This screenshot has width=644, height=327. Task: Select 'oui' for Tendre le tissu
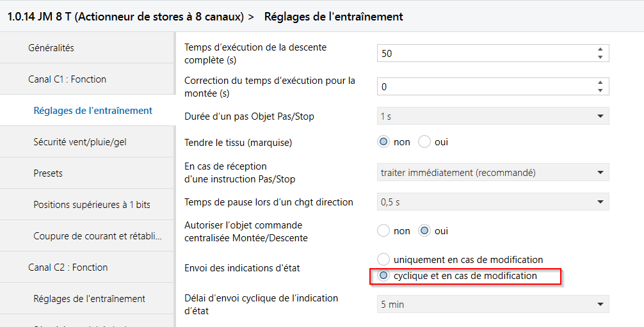pyautogui.click(x=424, y=142)
